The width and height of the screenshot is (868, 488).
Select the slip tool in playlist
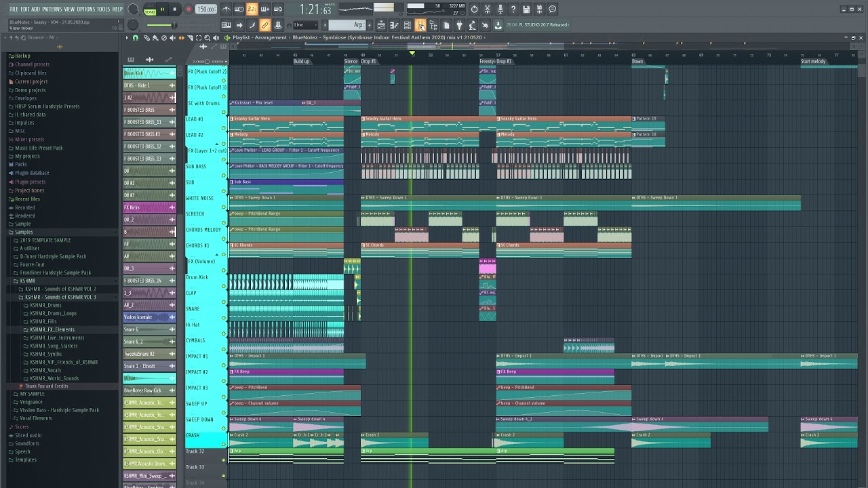[x=181, y=38]
